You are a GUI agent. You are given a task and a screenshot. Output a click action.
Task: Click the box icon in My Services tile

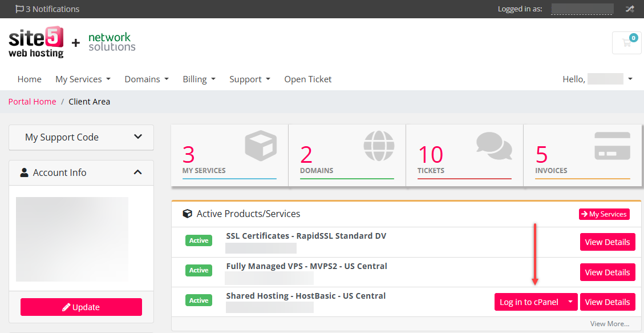coord(261,146)
